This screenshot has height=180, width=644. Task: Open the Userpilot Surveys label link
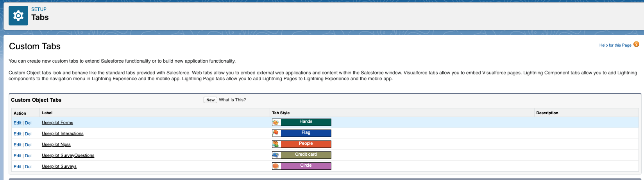[59, 167]
